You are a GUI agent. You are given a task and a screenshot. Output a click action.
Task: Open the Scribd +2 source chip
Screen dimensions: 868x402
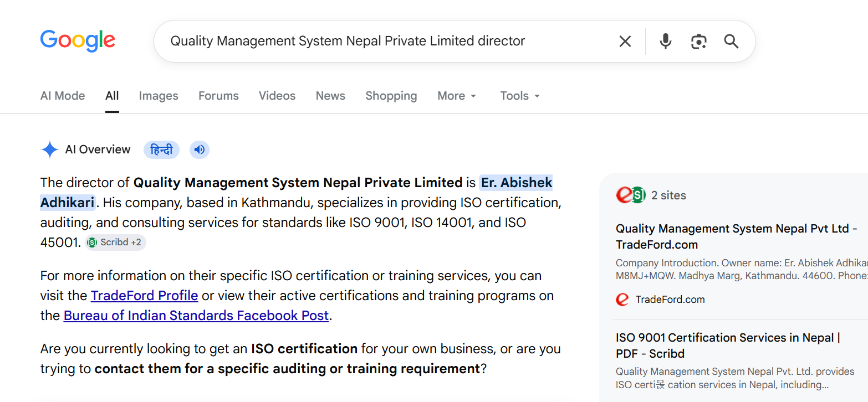pyautogui.click(x=116, y=243)
